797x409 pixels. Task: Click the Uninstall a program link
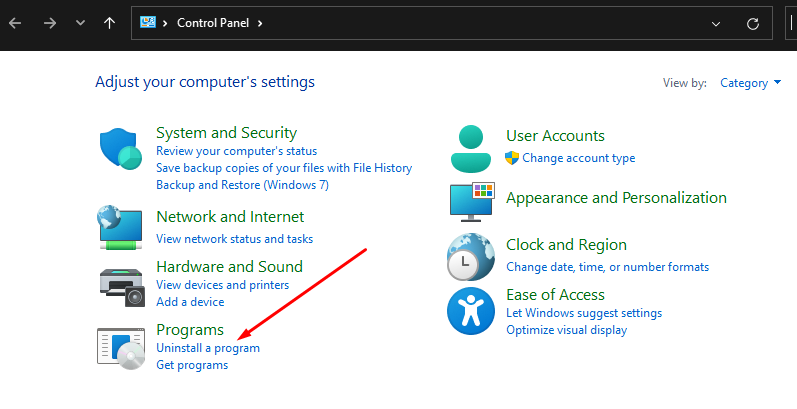[208, 348]
